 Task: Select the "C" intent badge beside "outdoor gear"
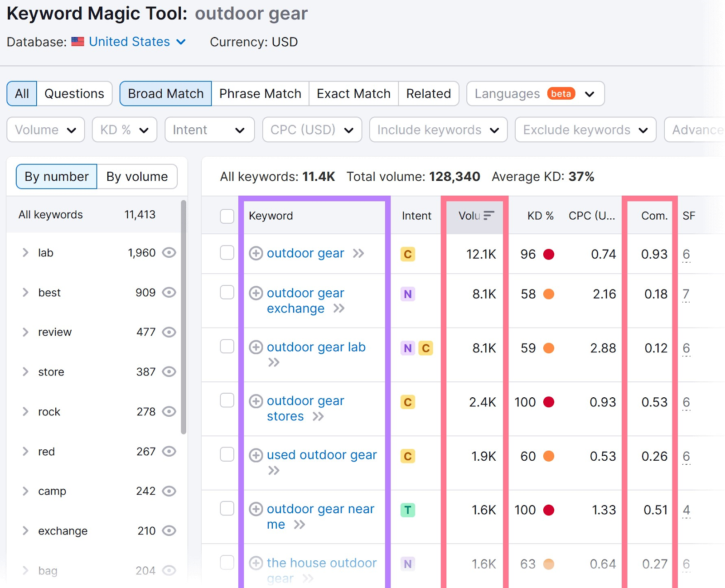pos(407,254)
